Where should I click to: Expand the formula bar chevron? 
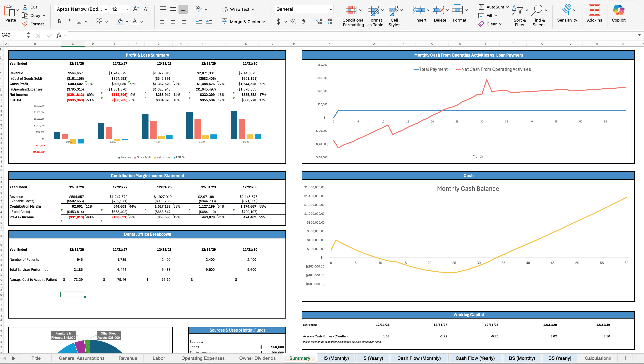pyautogui.click(x=639, y=35)
